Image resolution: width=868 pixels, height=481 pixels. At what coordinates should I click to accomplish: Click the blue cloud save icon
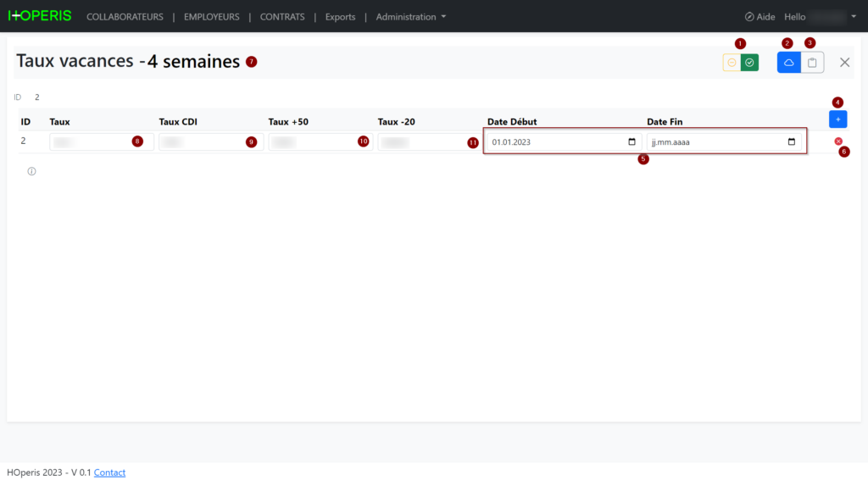[789, 63]
